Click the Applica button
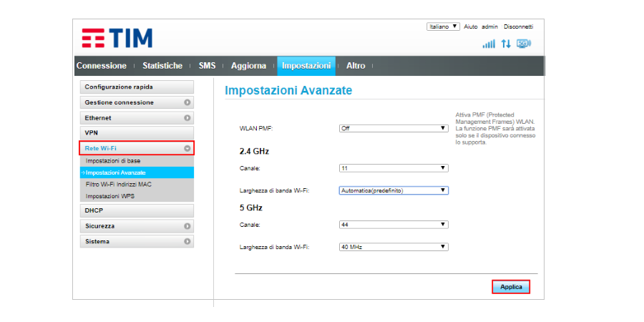Viewport: 644px width, 322px height. pos(511,287)
